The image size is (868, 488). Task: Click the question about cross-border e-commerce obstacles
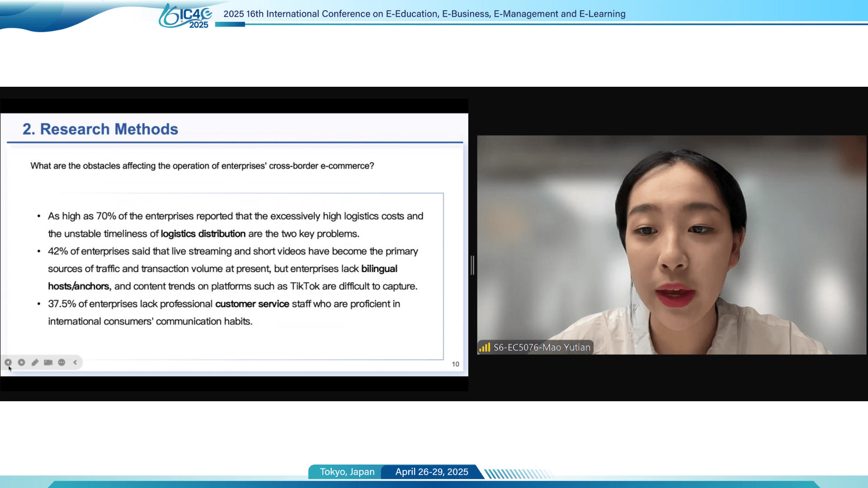[x=202, y=166]
